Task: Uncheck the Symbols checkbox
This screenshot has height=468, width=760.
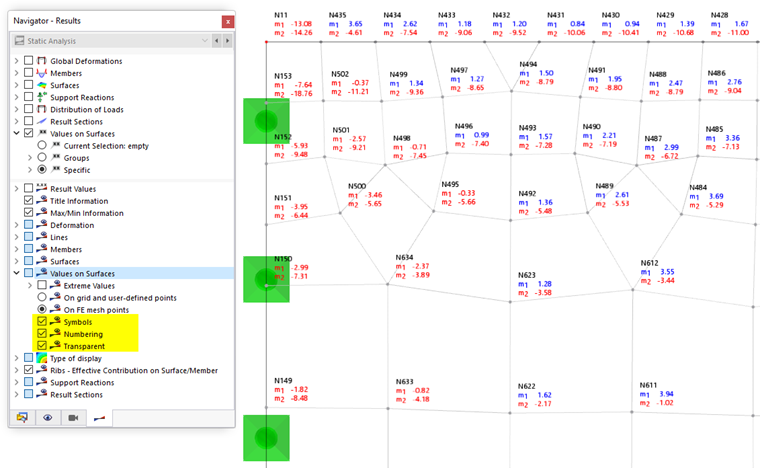Action: click(42, 321)
